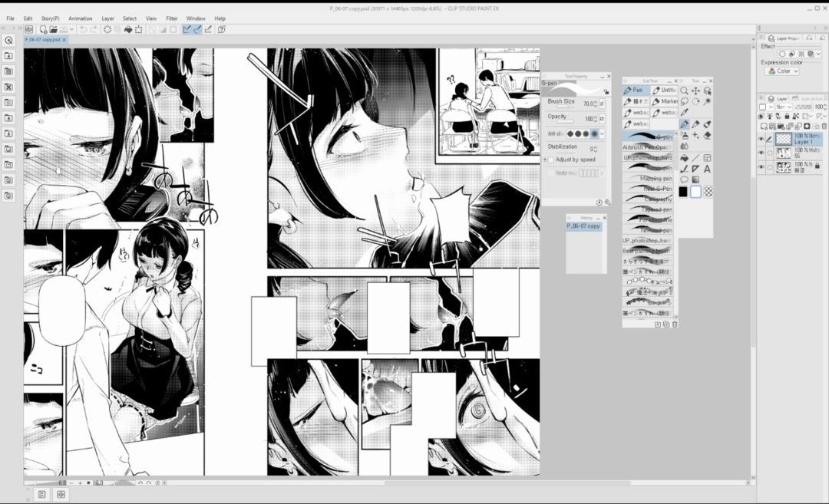
Task: Select the strongest anti-aliasing option
Action: click(594, 133)
